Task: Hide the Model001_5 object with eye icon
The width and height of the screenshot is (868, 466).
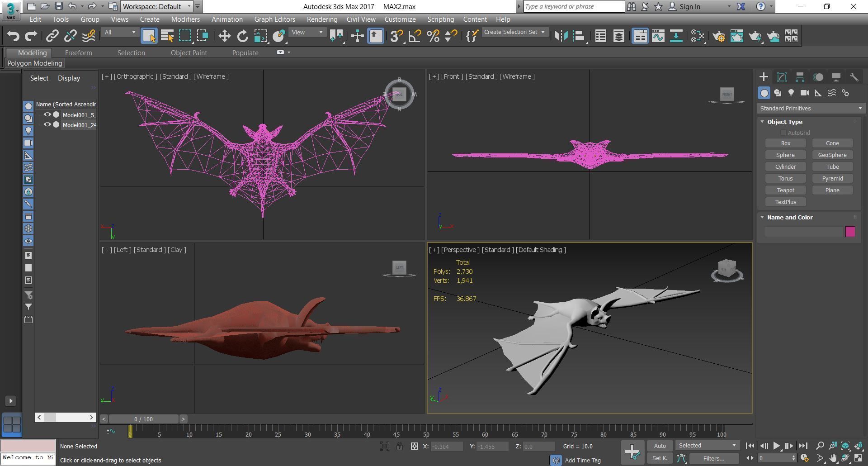Action: coord(47,115)
